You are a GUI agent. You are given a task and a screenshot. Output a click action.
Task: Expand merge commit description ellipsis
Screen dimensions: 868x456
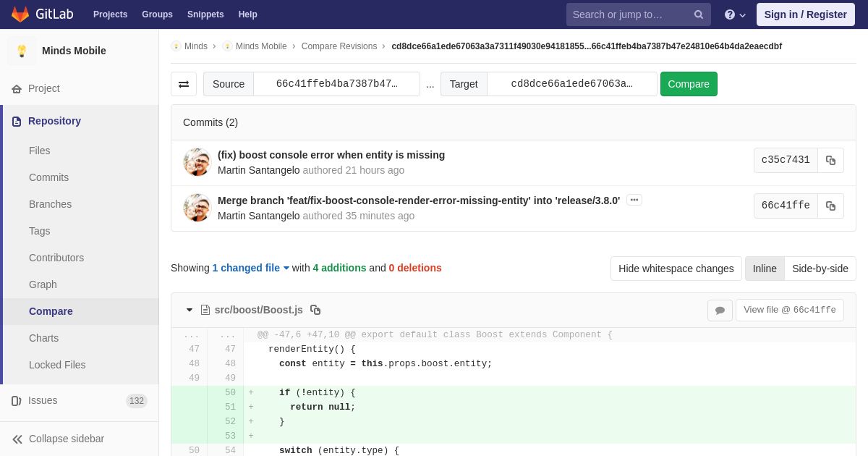pyautogui.click(x=634, y=200)
